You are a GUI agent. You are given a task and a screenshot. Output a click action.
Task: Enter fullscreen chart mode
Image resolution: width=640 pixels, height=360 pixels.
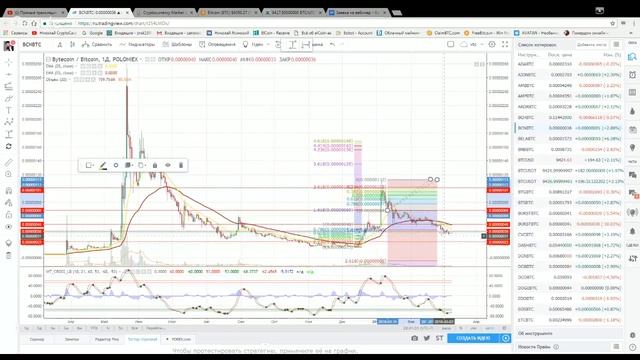coord(505,44)
